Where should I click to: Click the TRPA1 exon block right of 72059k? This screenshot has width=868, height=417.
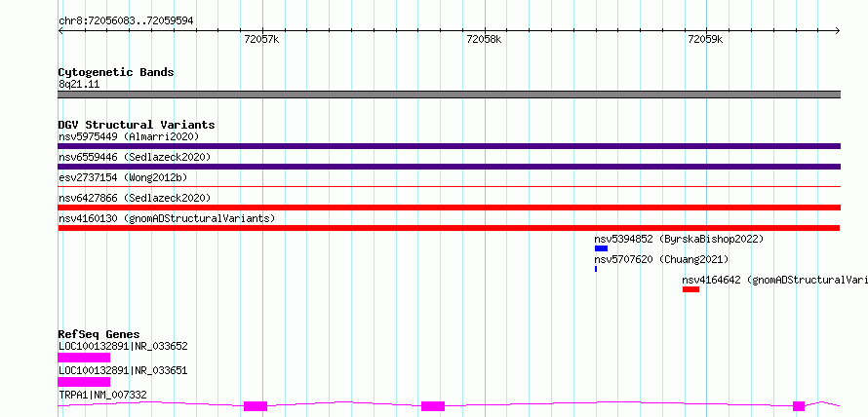click(x=798, y=406)
